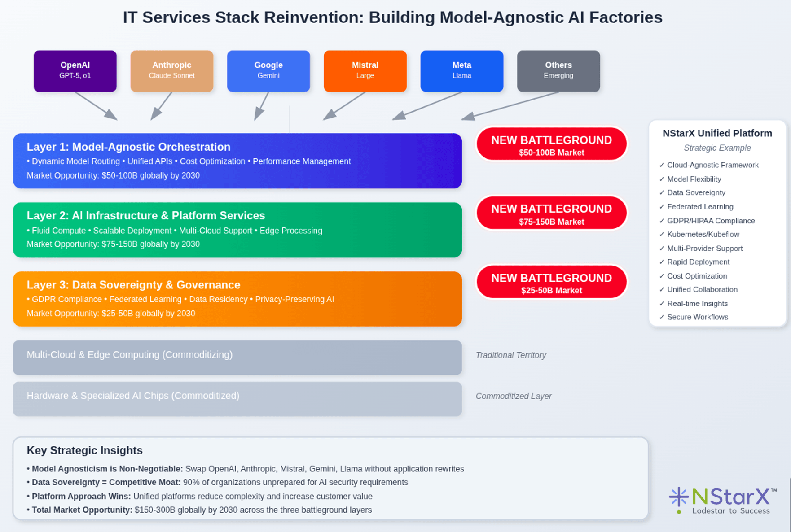This screenshot has width=791, height=532.
Task: Click the Layer 1: Model-Agnostic Orchestration heading
Action: 128,147
